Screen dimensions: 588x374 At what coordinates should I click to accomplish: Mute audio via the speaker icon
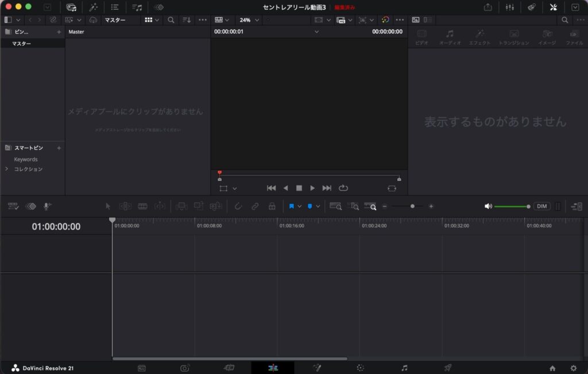point(488,206)
